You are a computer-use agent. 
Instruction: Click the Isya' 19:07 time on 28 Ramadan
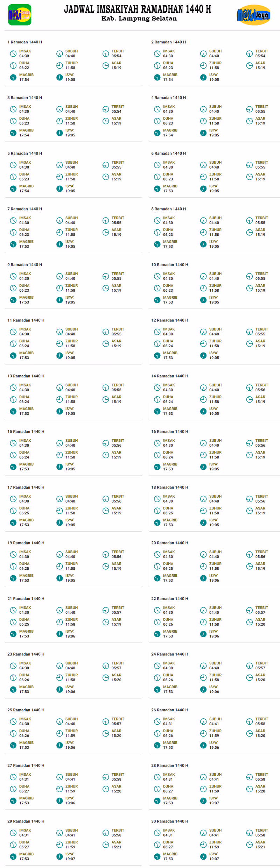tap(214, 803)
